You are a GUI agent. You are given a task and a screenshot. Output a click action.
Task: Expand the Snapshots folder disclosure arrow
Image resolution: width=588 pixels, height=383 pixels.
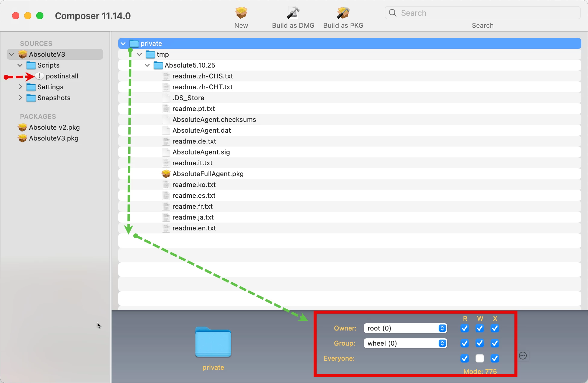click(x=20, y=98)
